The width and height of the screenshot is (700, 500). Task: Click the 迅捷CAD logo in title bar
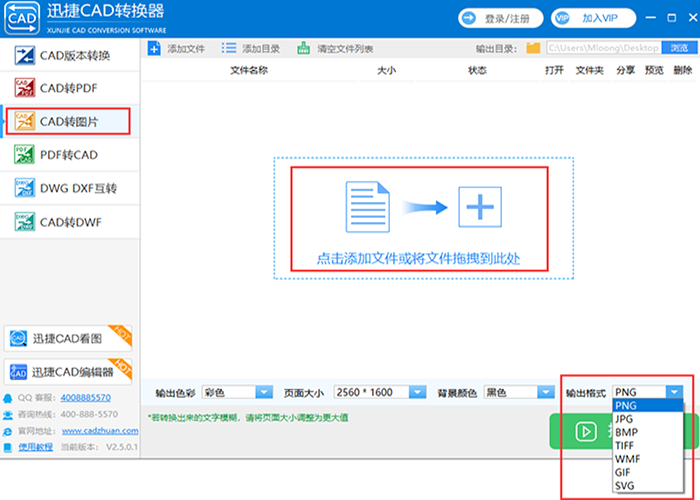tap(22, 18)
